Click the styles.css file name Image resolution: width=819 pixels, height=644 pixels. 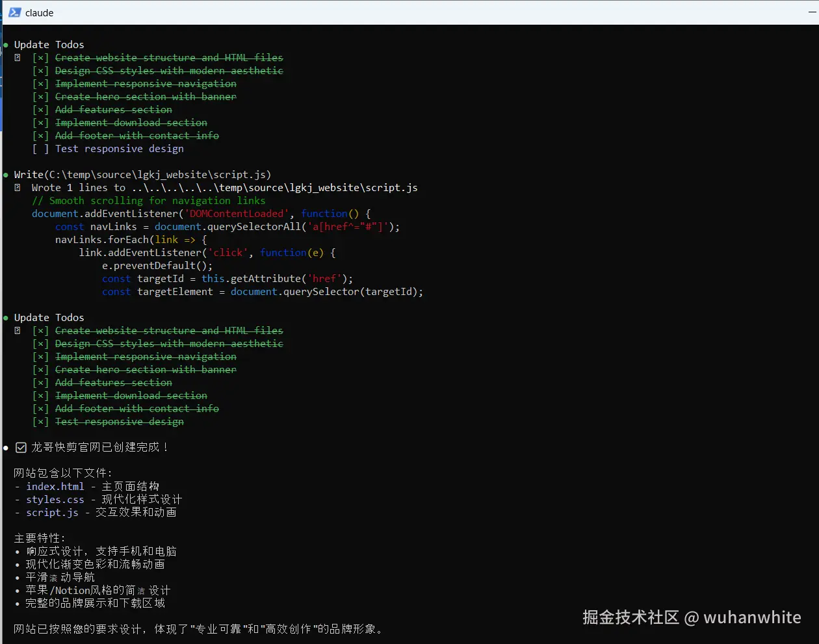coord(55,499)
